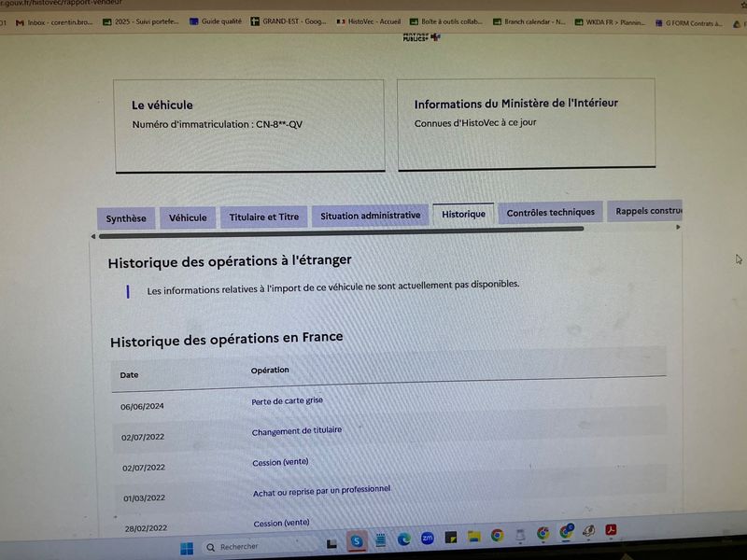Select the 02/07/2022 'Cession (vente)' entry
This screenshot has width=747, height=560.
click(x=280, y=462)
